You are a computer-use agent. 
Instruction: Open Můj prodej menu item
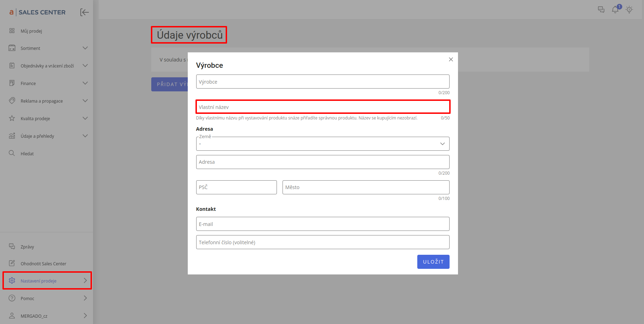point(31,31)
